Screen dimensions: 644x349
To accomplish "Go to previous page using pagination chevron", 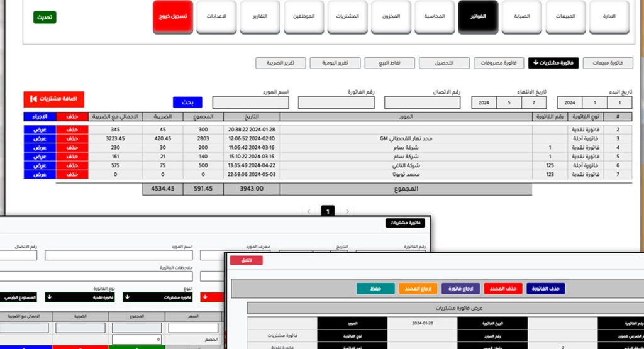I will 308,211.
